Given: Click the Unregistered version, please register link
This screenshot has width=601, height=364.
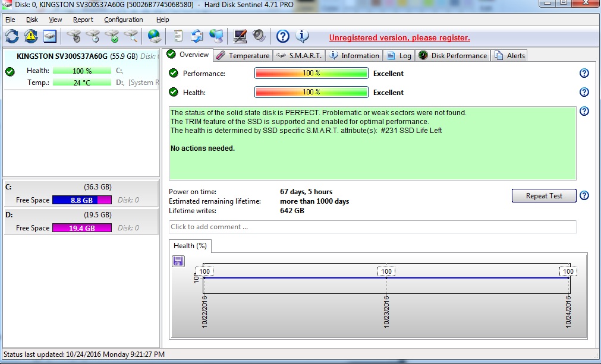Looking at the screenshot, I should [399, 37].
